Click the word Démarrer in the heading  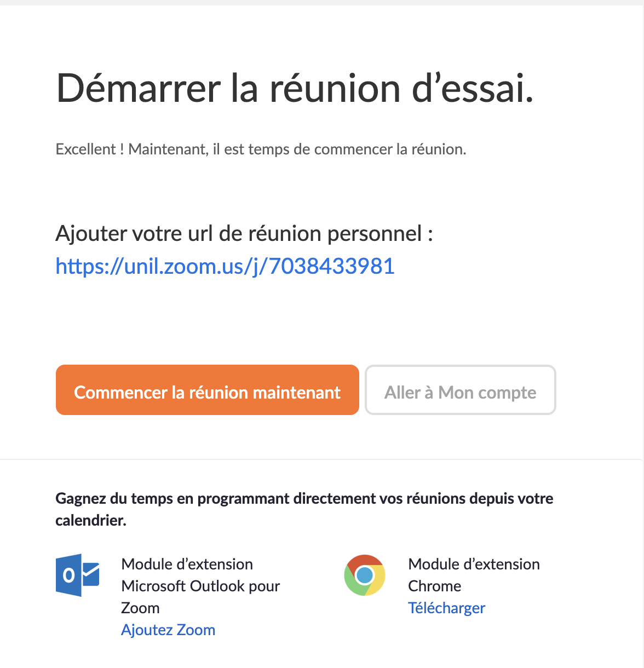pyautogui.click(x=138, y=89)
